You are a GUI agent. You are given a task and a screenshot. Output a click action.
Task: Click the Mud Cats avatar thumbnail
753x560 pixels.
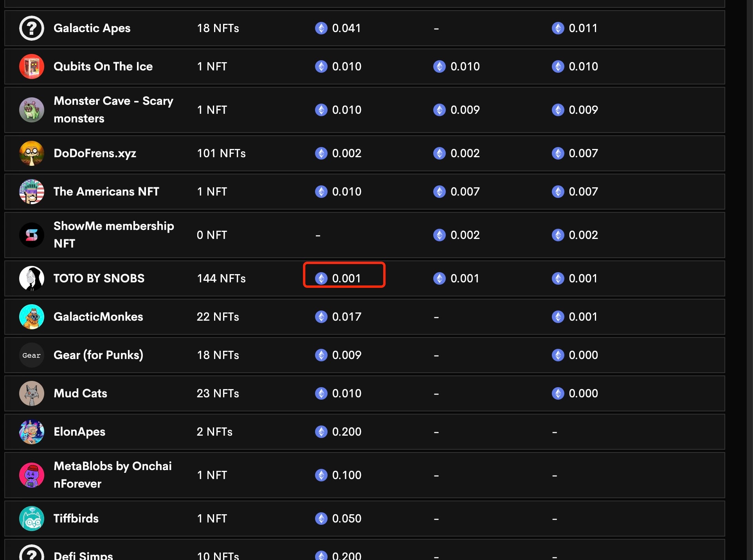tap(32, 393)
